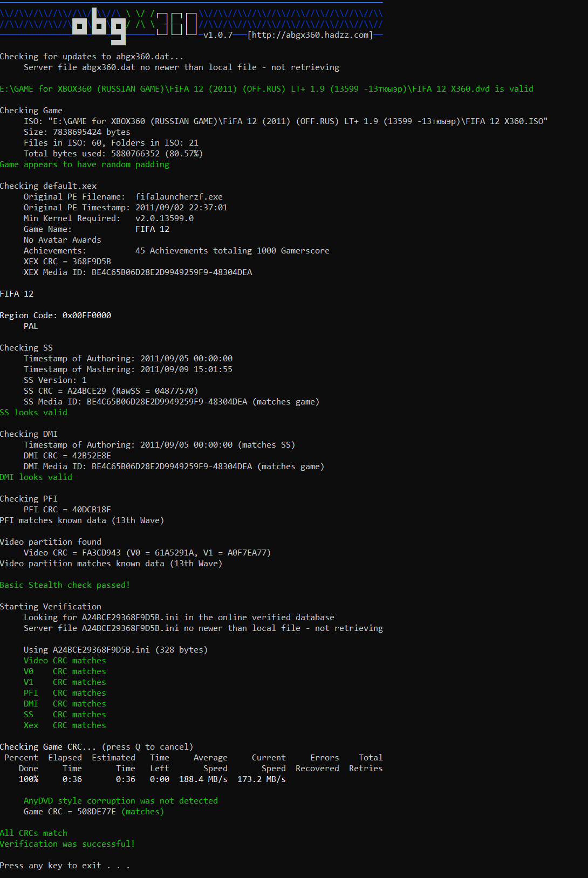This screenshot has width=588, height=878.
Task: Click 'Looking for A24BCE29368F9D5B.ini' line
Action: click(x=179, y=618)
